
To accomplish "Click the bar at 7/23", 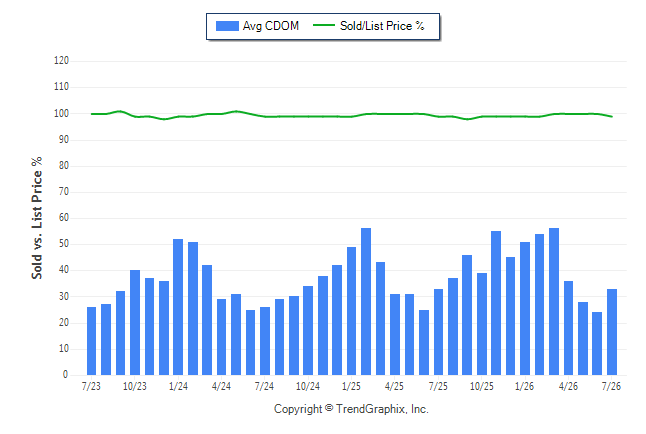I will (x=91, y=341).
